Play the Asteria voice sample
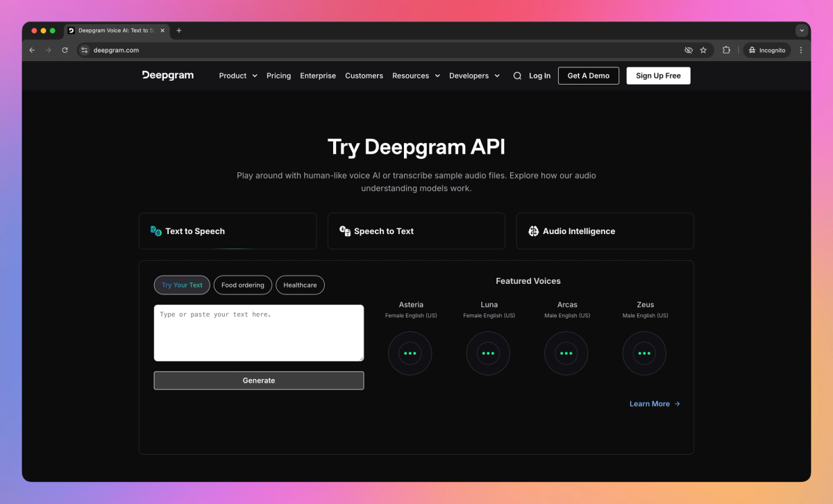The height and width of the screenshot is (504, 833). pyautogui.click(x=410, y=353)
